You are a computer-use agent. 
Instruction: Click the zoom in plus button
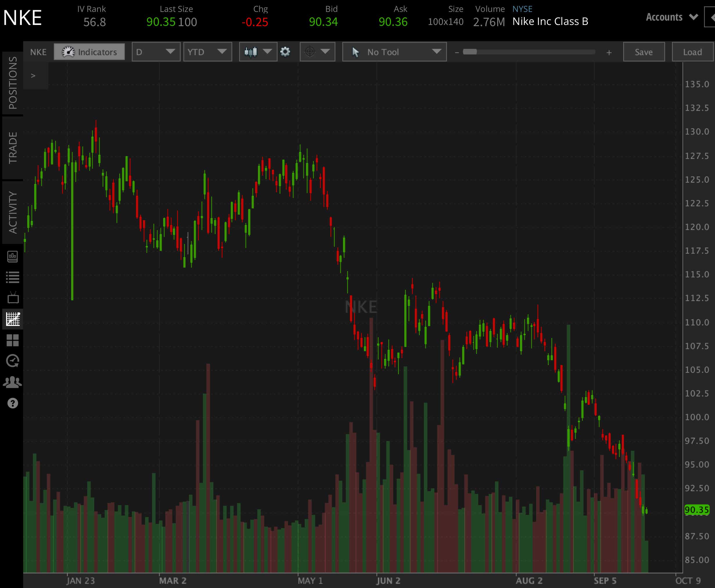pos(609,53)
